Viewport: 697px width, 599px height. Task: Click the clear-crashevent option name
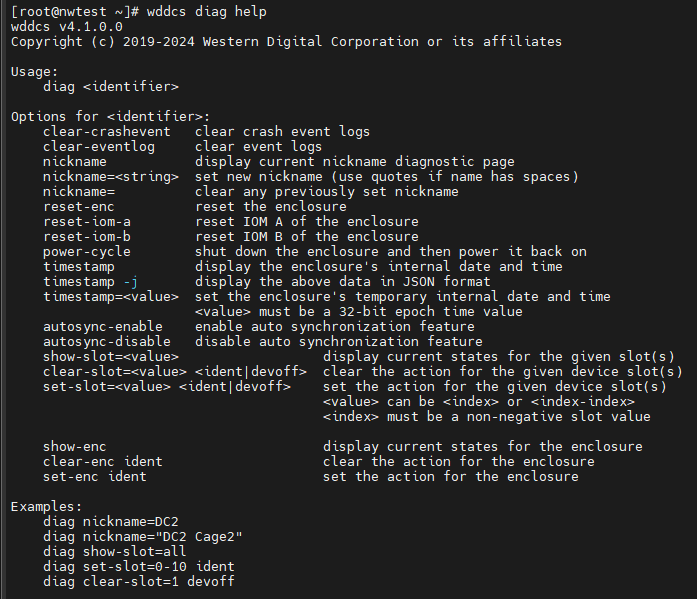(x=106, y=131)
